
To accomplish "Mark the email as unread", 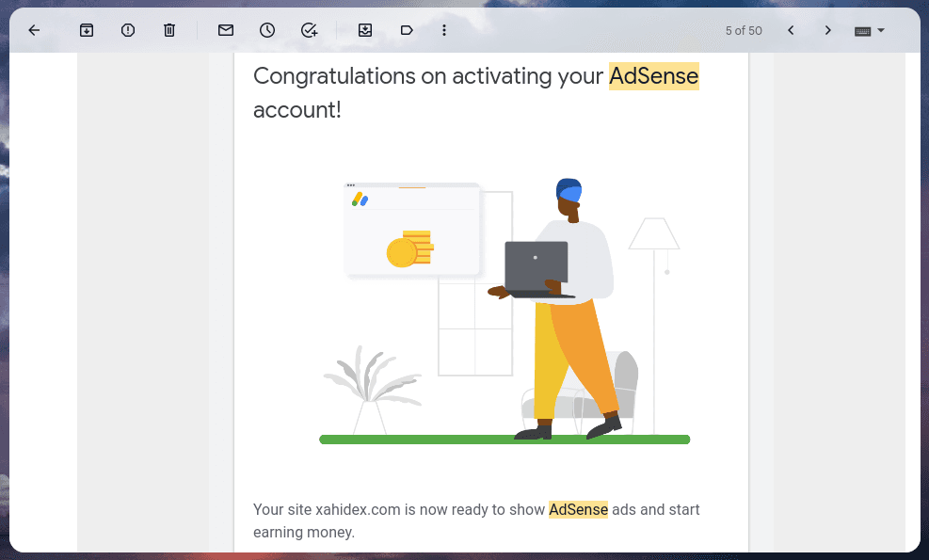I will pos(225,30).
